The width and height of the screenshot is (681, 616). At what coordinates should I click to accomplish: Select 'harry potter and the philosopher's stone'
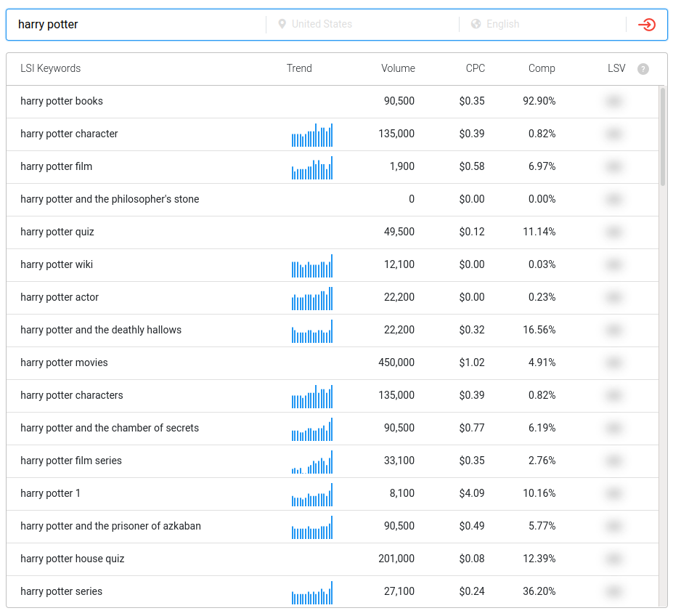[x=110, y=199]
